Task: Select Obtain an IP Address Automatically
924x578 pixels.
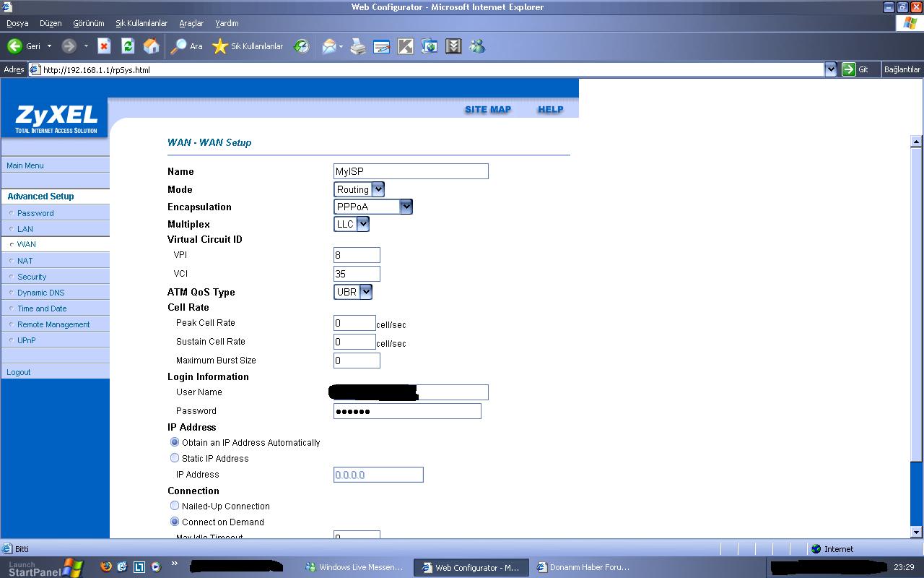Action: pos(175,442)
